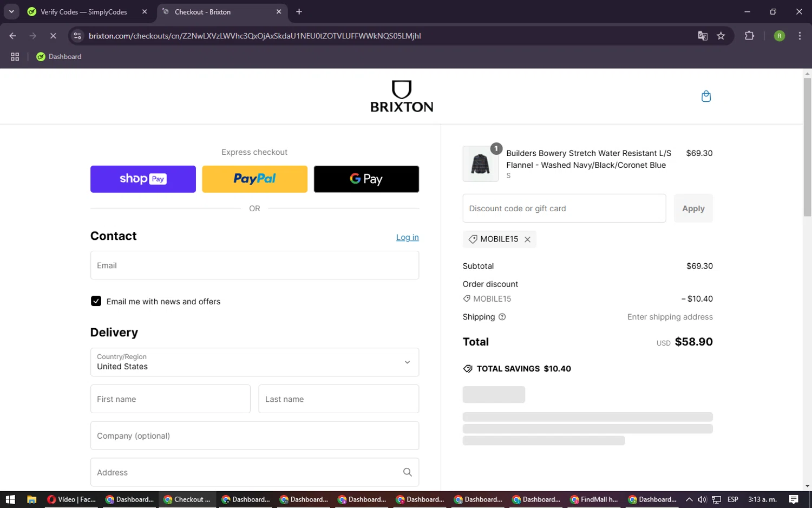Viewport: 812px width, 508px height.
Task: Click the – $10.40 order discount value
Action: coord(697,298)
